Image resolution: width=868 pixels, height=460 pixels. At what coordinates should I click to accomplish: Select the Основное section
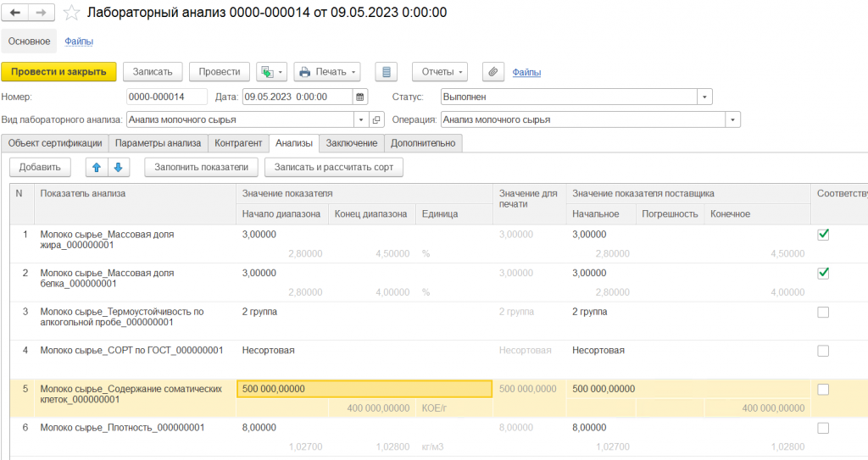coord(29,42)
